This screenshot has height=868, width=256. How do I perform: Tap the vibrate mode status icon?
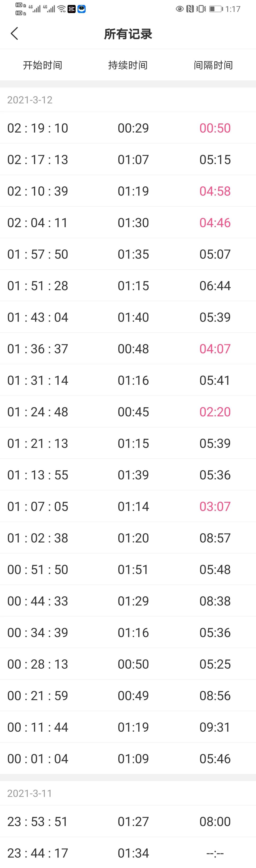(x=201, y=9)
